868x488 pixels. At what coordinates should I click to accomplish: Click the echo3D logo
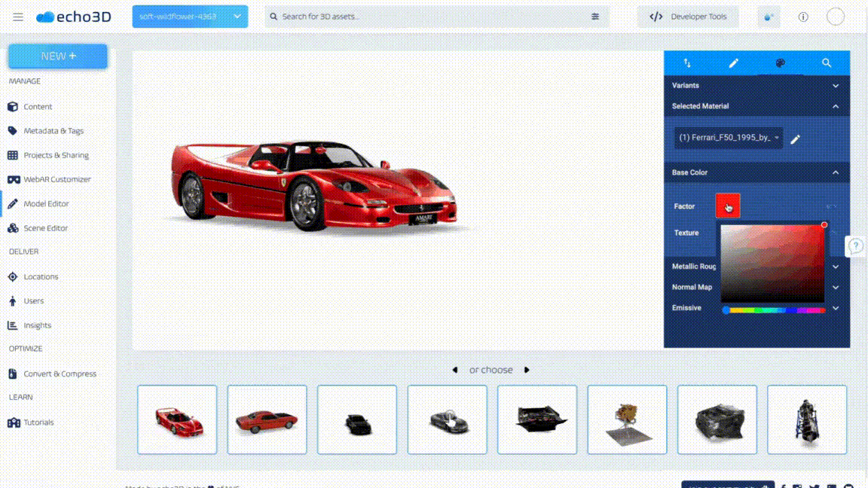[x=74, y=17]
